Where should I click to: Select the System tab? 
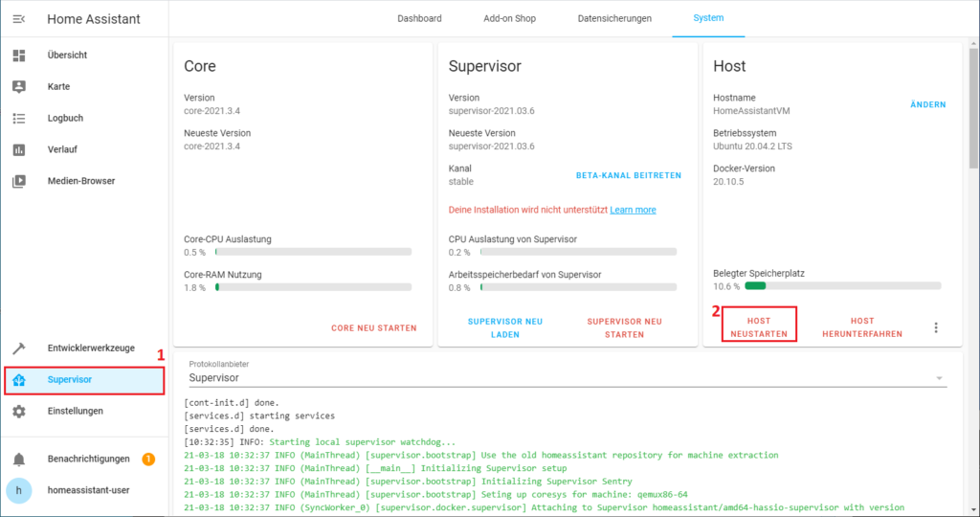coord(708,18)
